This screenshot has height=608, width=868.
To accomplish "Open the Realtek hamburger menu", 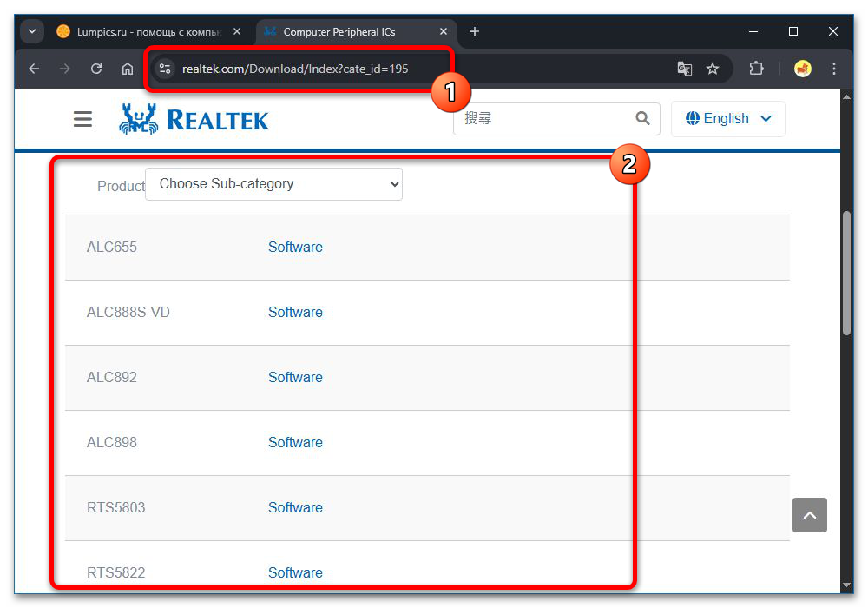I will 83,118.
